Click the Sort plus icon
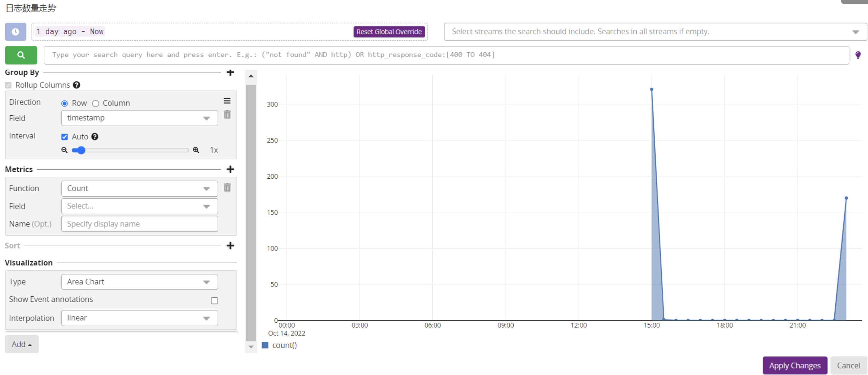 [x=230, y=246]
